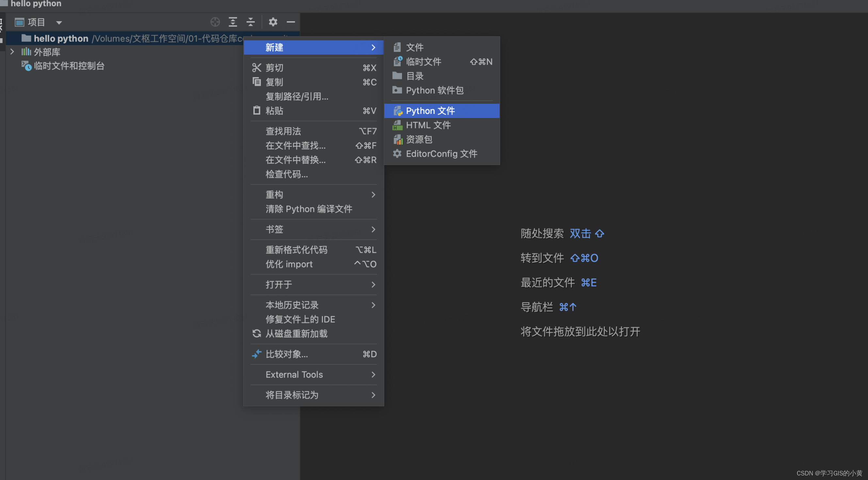Select the hello python project root folder
Image resolution: width=868 pixels, height=480 pixels.
click(61, 39)
